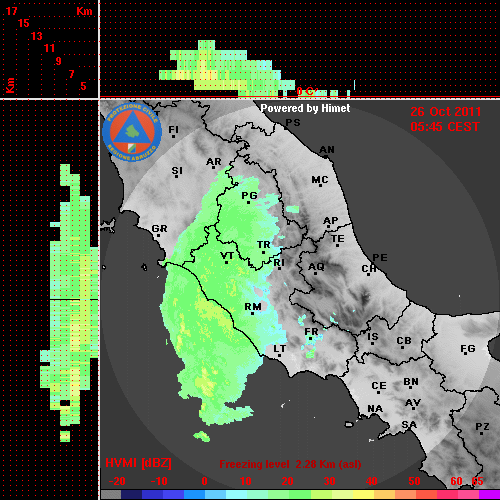
Task: Click the CE city label
Action: 379,386
